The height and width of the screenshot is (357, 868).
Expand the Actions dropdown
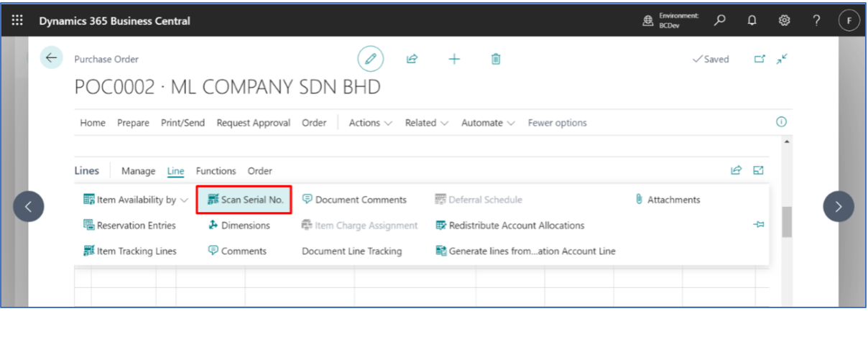tap(370, 123)
